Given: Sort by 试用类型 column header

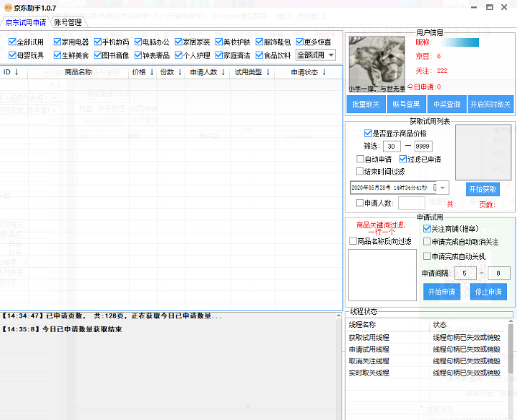Looking at the screenshot, I should (x=252, y=72).
